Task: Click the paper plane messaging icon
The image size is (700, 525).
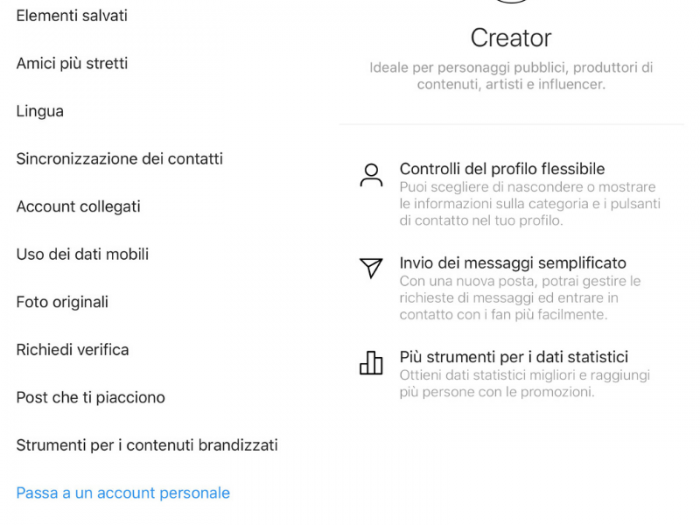Action: pos(371,268)
